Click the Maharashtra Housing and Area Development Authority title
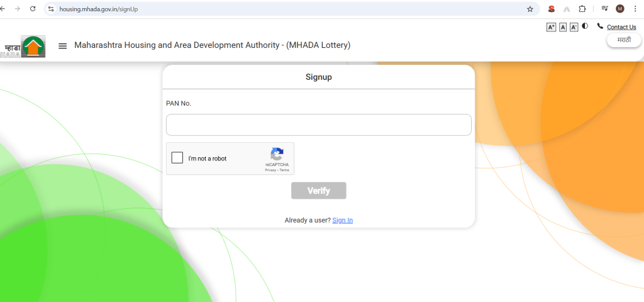This screenshot has height=302, width=644. [213, 45]
